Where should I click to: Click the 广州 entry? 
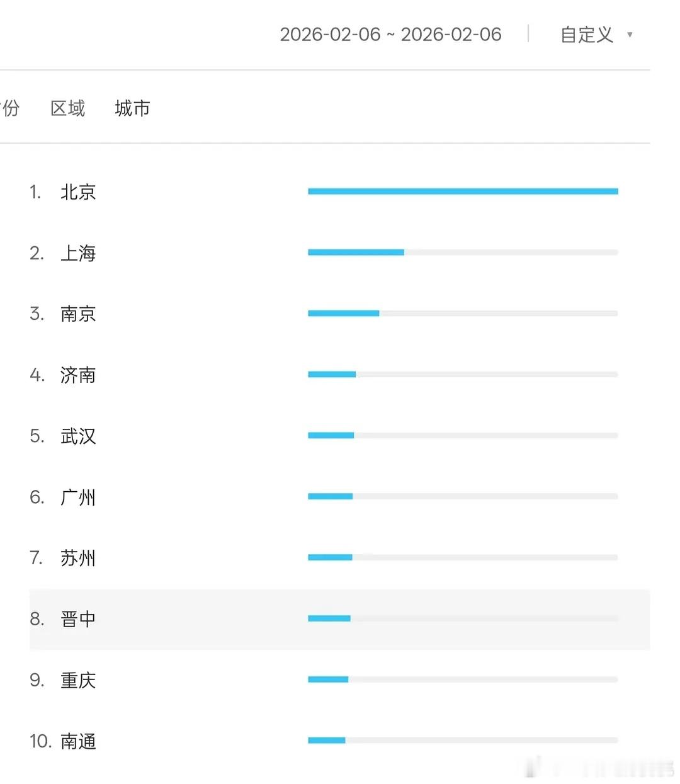point(77,497)
